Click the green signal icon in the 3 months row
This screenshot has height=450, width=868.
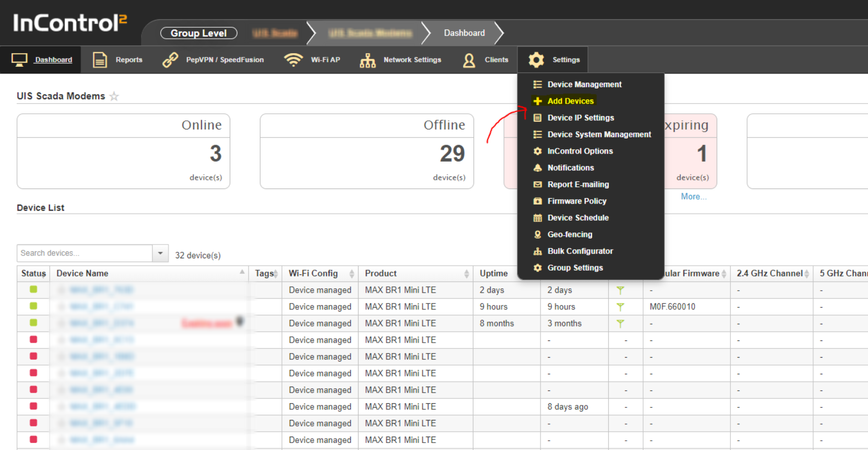tap(620, 323)
